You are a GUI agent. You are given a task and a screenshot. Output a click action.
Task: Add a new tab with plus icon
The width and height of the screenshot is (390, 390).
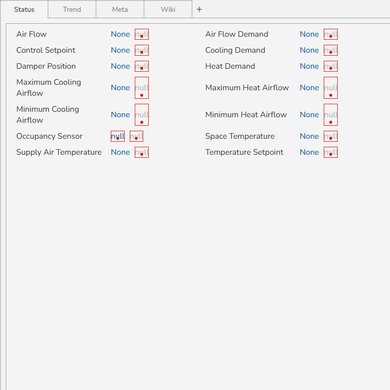point(199,9)
